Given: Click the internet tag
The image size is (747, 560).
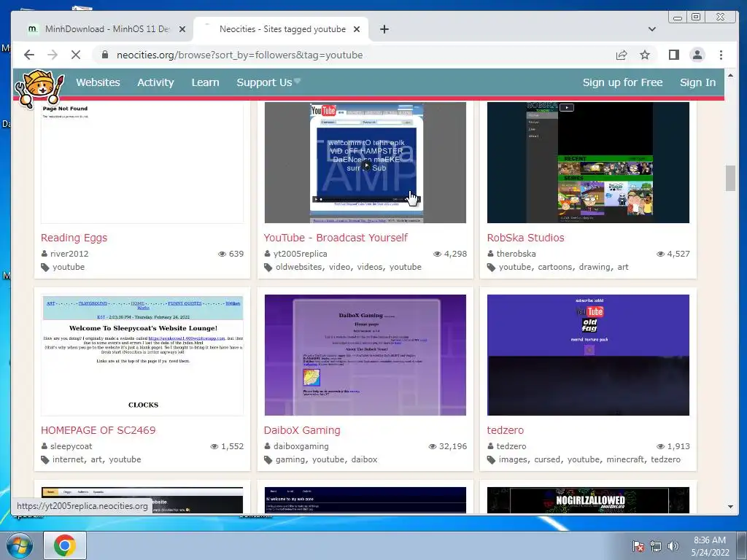Looking at the screenshot, I should tap(68, 459).
